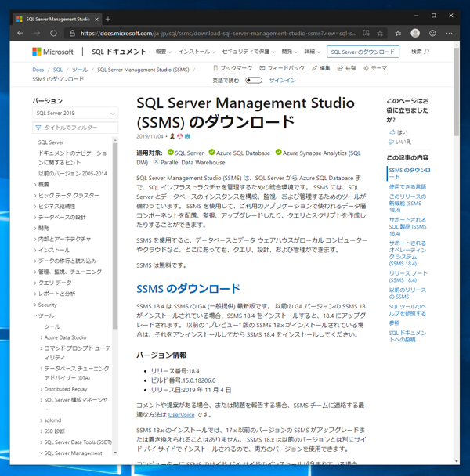
Task: Expand the Security tree node
Action: (x=35, y=305)
